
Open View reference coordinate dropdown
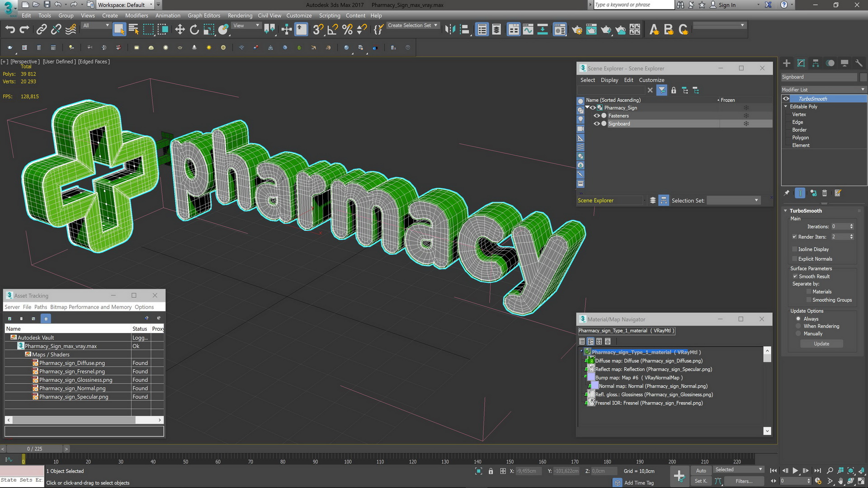tap(246, 26)
